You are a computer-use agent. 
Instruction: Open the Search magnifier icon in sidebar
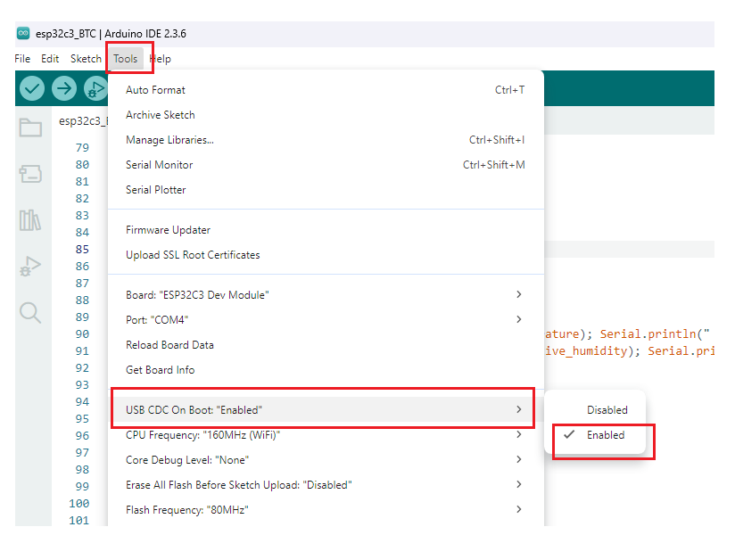(x=30, y=312)
